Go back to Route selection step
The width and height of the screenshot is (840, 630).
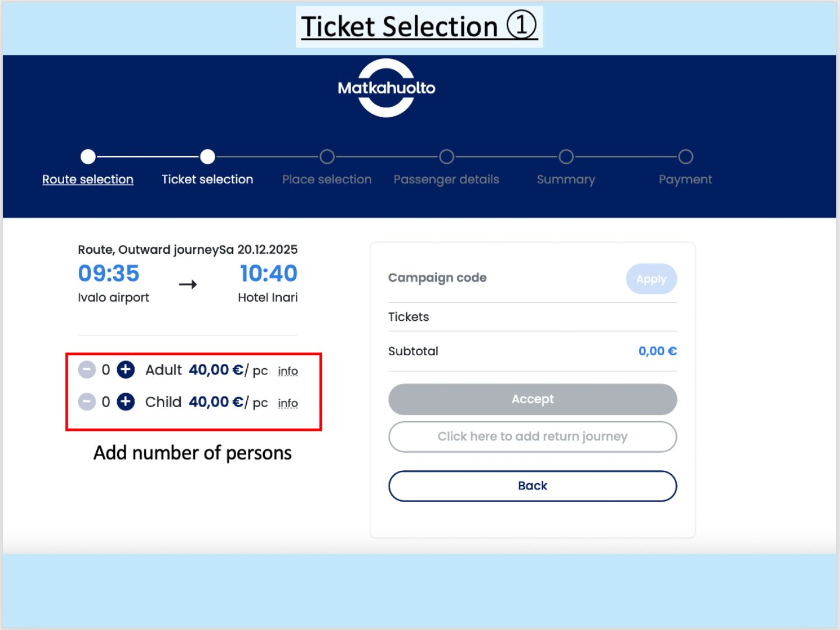click(x=87, y=180)
